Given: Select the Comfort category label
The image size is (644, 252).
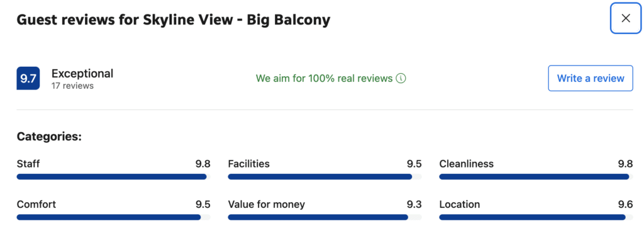Looking at the screenshot, I should coord(36,204).
